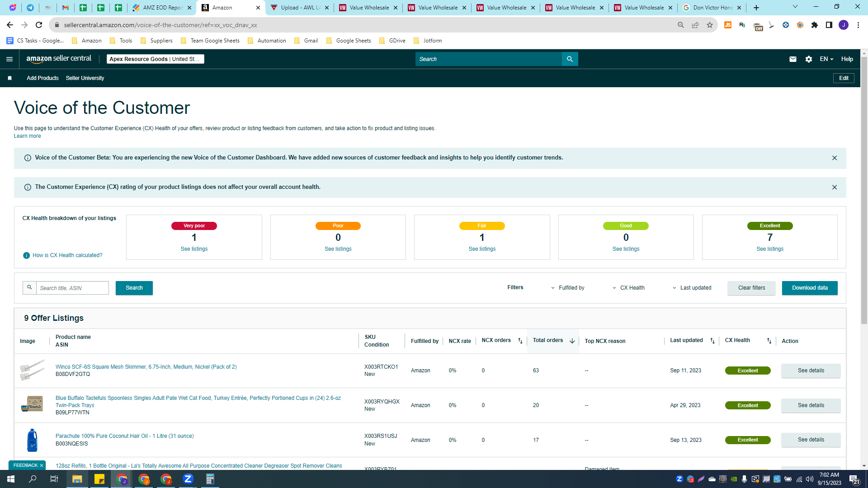Open Add Products menu item

[42, 78]
